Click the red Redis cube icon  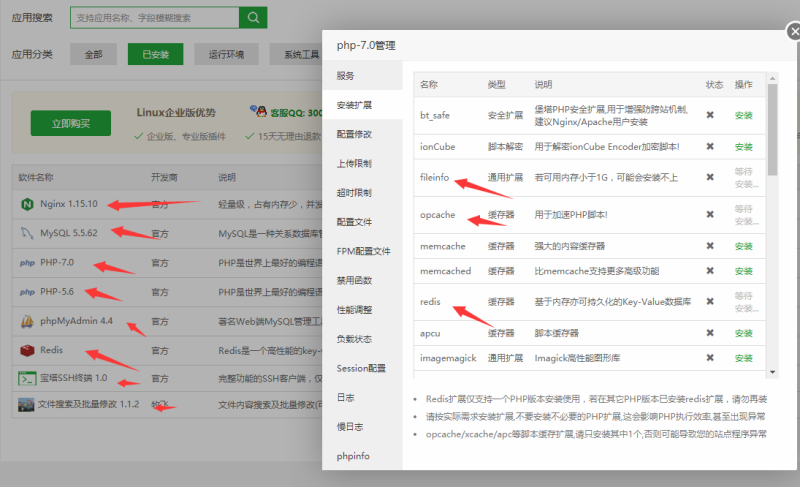point(27,350)
